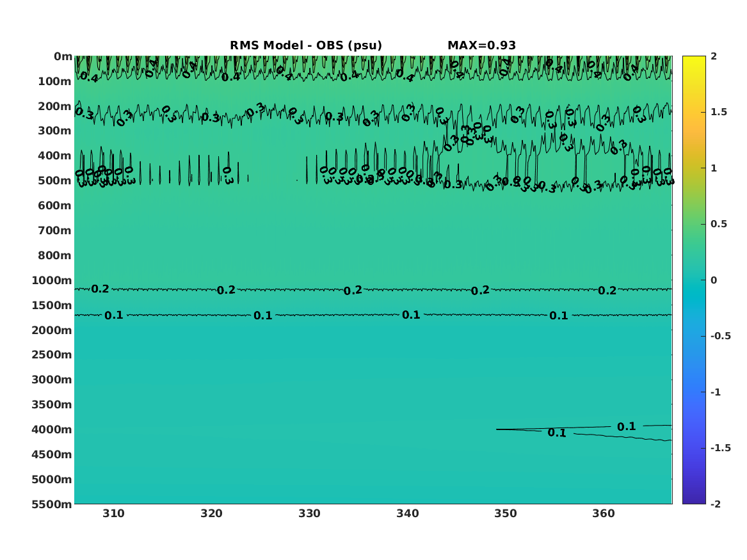Select the "1000m" depth axis label
This screenshot has height=560, width=747.
tap(52, 280)
